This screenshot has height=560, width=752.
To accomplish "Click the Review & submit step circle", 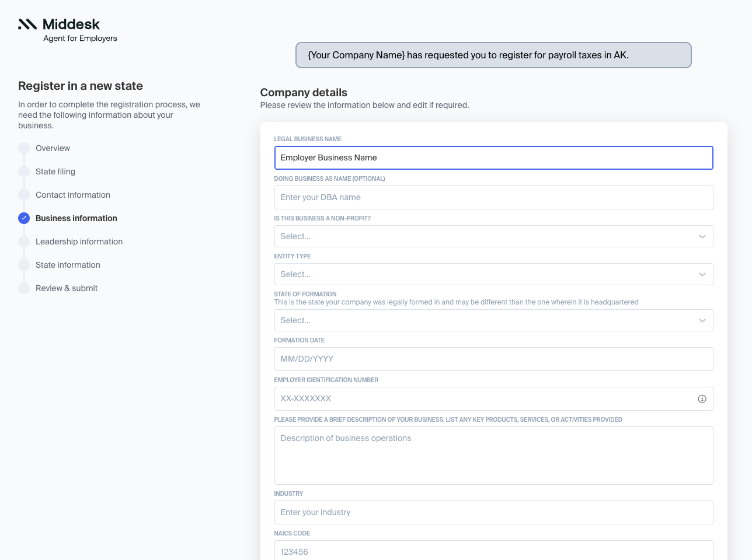I will pyautogui.click(x=24, y=288).
